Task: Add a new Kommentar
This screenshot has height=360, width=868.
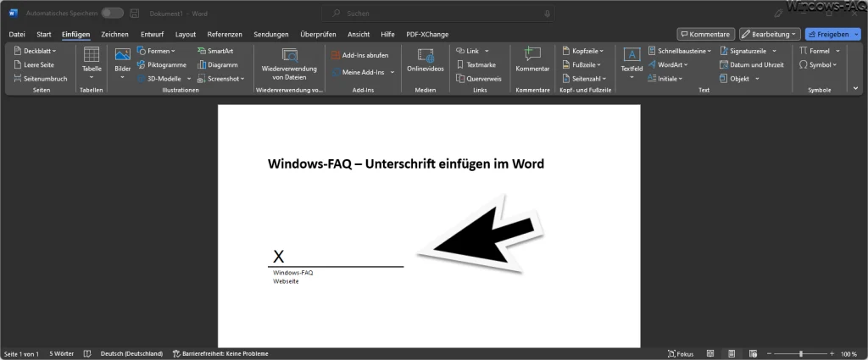Action: (532, 60)
